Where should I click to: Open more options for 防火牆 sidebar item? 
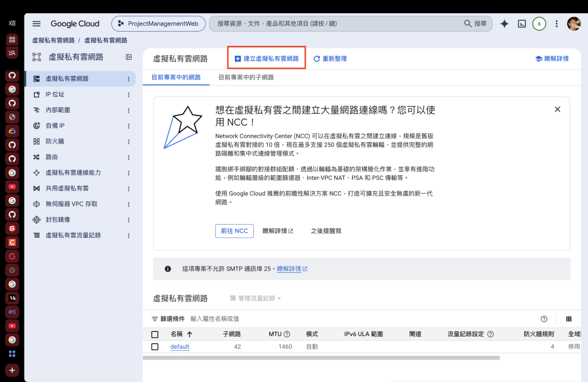click(129, 142)
